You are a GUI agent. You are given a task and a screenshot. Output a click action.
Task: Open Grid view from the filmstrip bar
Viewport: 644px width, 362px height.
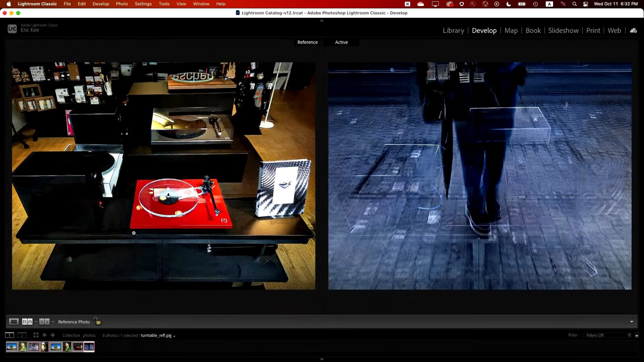click(x=36, y=335)
